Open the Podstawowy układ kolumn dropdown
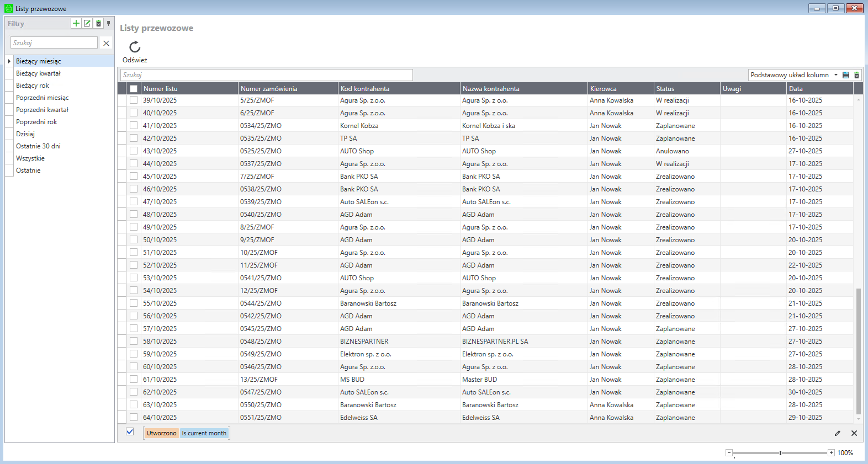Image resolution: width=868 pixels, height=464 pixels. [x=836, y=75]
